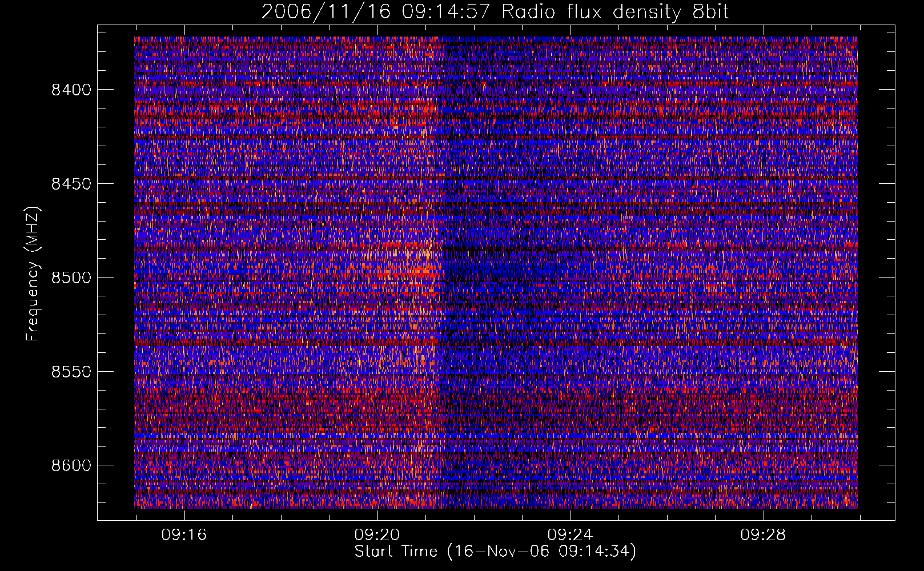This screenshot has width=924, height=571.
Task: Click the 8550 frequency axis label
Action: pos(70,372)
